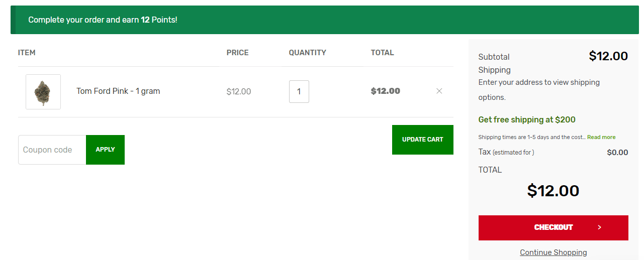The image size is (644, 260).
Task: Select the TOTAL column header
Action: click(x=383, y=53)
